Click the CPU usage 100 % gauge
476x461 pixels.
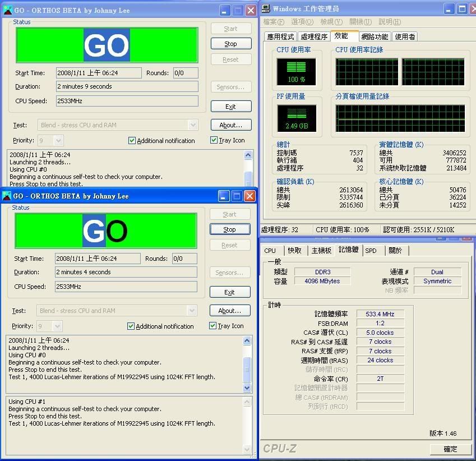[x=296, y=72]
